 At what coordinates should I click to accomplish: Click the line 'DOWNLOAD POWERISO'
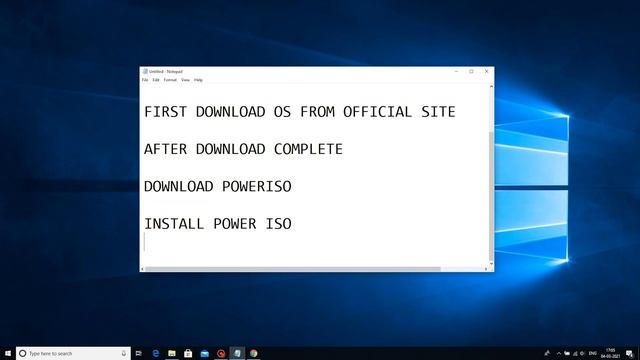coord(218,187)
